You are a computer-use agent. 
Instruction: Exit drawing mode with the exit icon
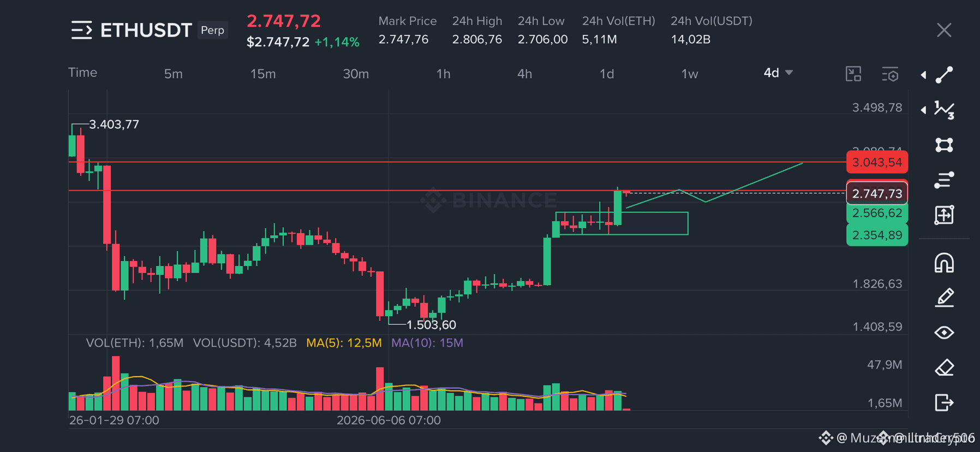pyautogui.click(x=944, y=402)
